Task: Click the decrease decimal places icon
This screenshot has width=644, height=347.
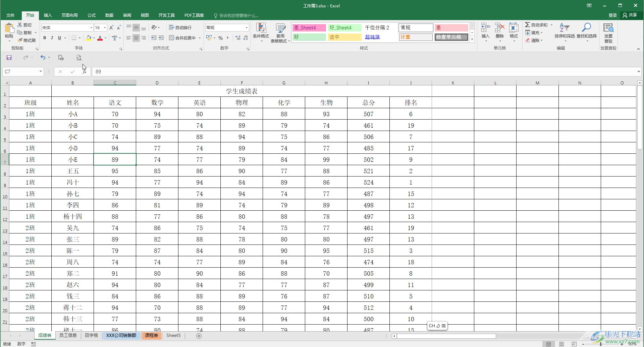Action: 246,38
